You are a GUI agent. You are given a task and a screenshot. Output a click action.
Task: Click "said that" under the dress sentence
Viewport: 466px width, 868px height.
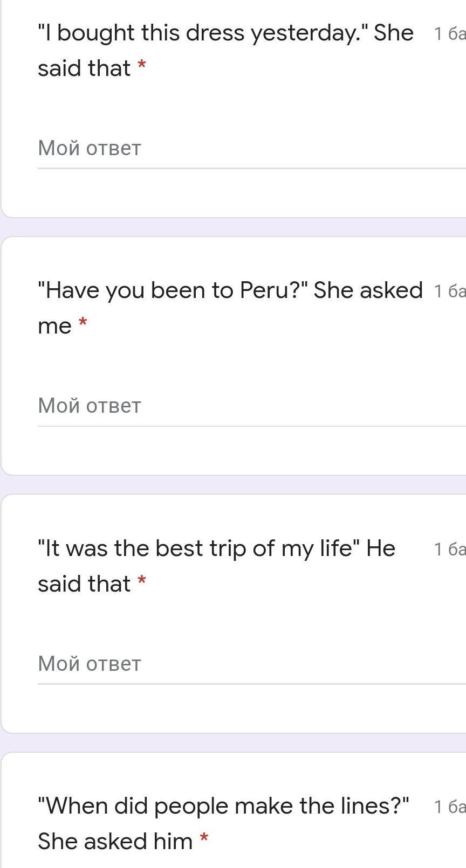[84, 68]
